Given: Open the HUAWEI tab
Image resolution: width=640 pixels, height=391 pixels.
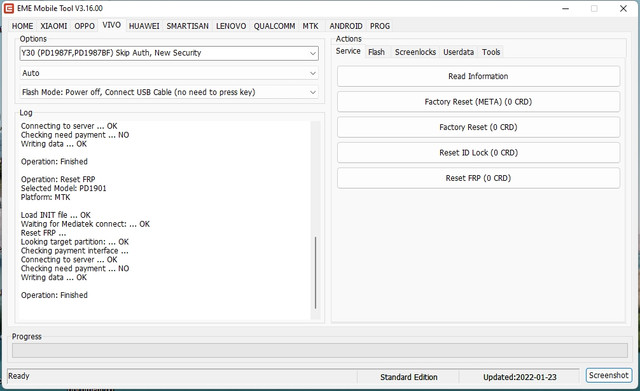Looking at the screenshot, I should 144,26.
